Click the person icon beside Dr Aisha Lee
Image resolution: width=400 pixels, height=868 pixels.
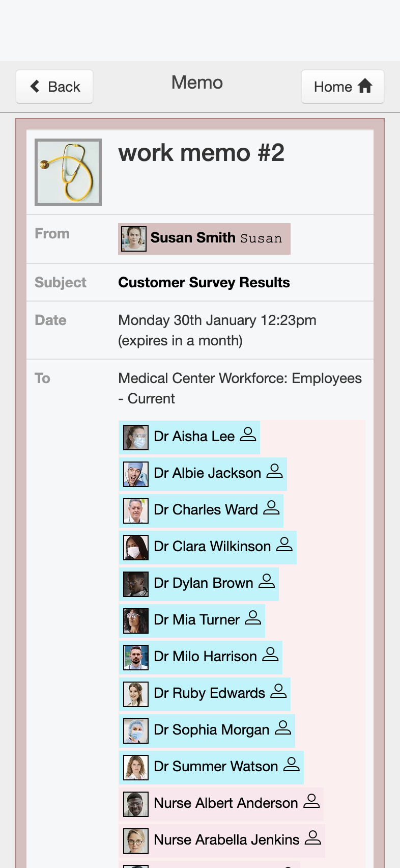(x=248, y=434)
